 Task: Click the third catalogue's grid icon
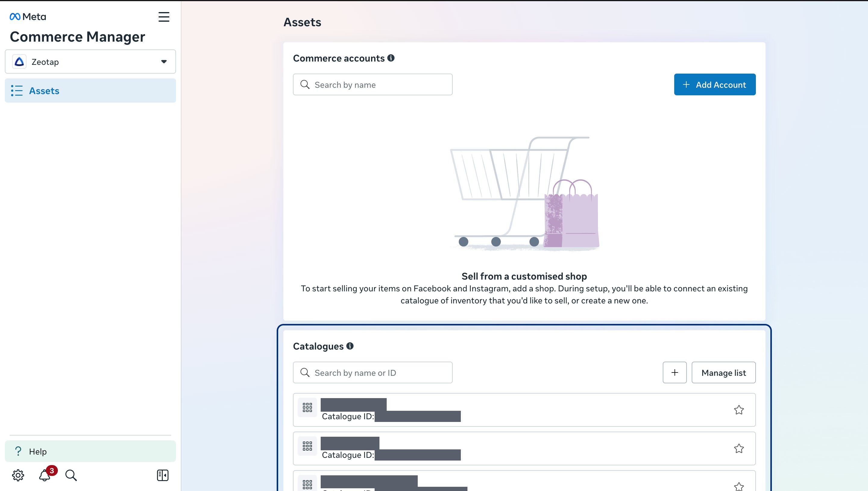(307, 484)
